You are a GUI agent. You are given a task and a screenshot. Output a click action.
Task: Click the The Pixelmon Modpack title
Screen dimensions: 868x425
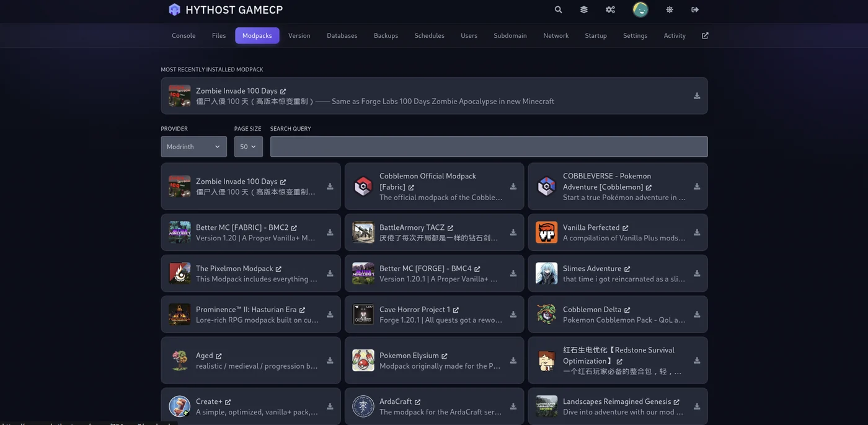[234, 268]
